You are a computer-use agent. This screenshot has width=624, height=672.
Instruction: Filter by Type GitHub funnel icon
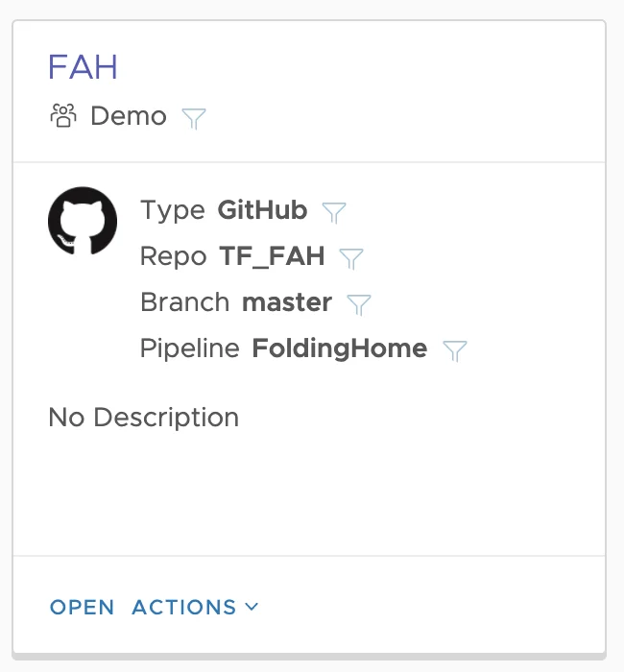pos(334,212)
